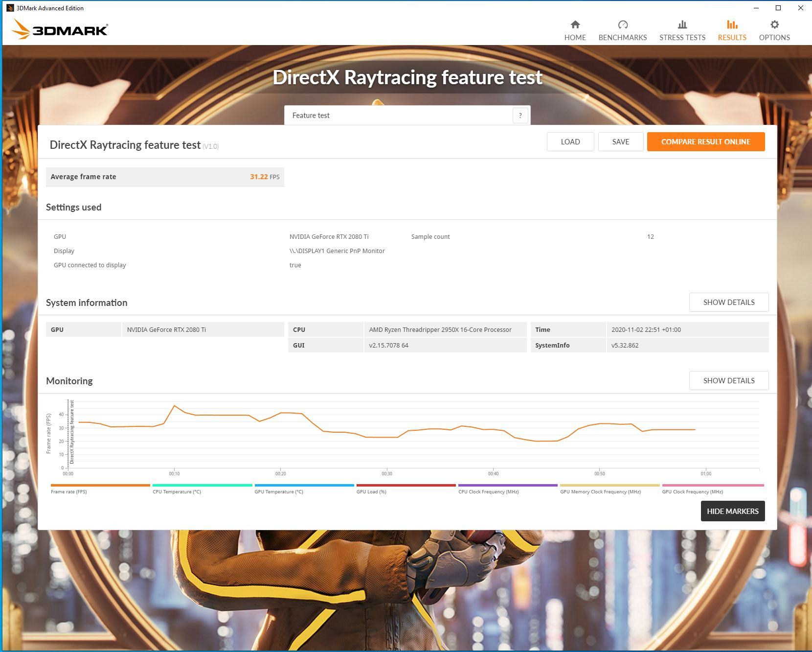Image resolution: width=812 pixels, height=652 pixels.
Task: Toggle the GPU Load (%) legend series
Action: click(406, 489)
